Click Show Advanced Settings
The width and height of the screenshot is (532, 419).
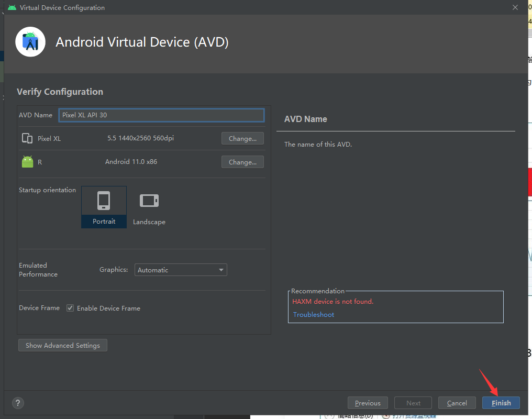[x=63, y=345]
